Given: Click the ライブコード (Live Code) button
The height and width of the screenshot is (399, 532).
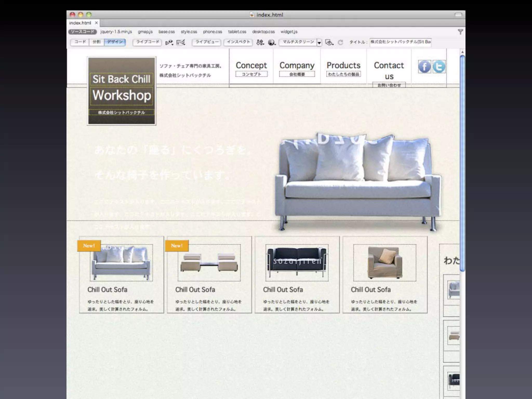Looking at the screenshot, I should (147, 42).
